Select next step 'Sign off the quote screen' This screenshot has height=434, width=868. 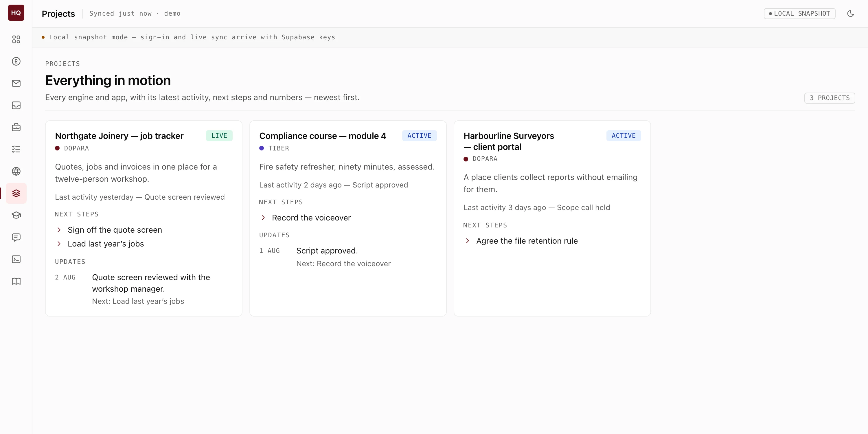pos(115,230)
